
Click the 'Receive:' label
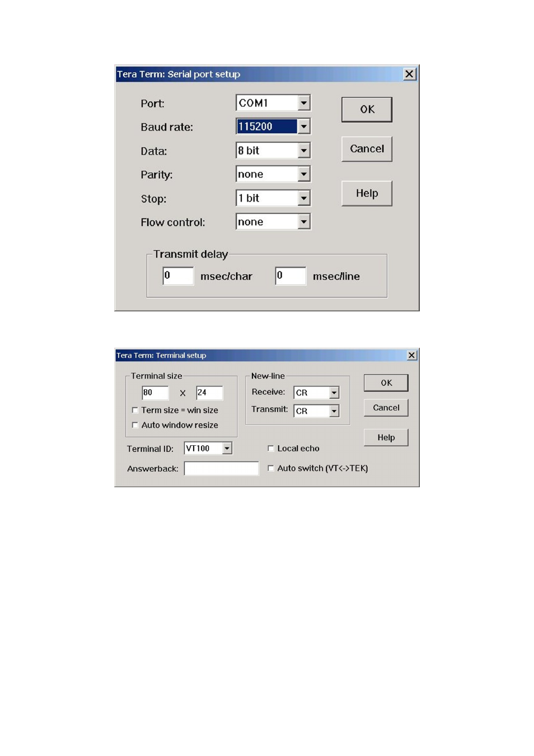tap(268, 392)
